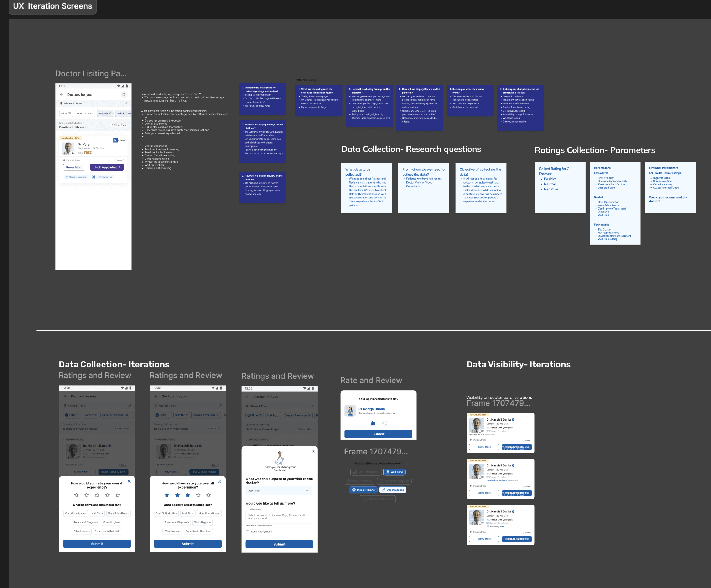Click the pencil edit icon in Doctor Listing page
The width and height of the screenshot is (711, 588).
pyautogui.click(x=126, y=103)
